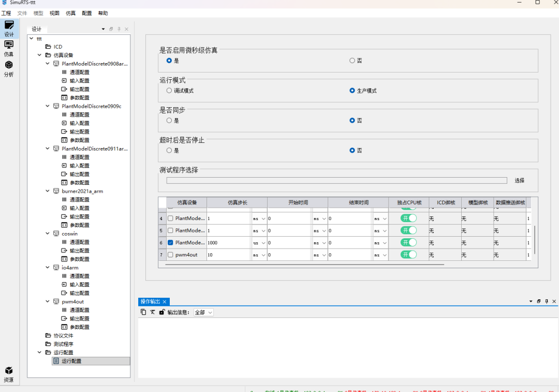This screenshot has height=392, width=559.
Task: Open 通道配置 under coswin
Action: tap(80, 242)
